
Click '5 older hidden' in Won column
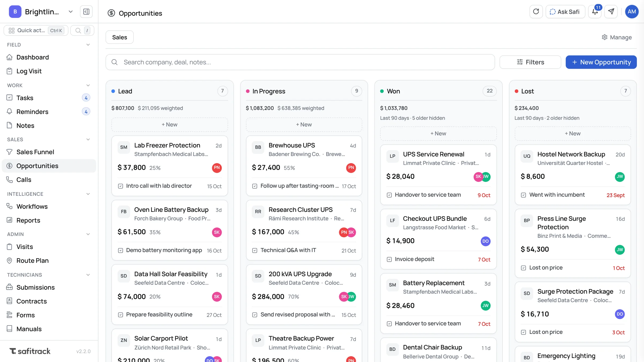(x=429, y=118)
